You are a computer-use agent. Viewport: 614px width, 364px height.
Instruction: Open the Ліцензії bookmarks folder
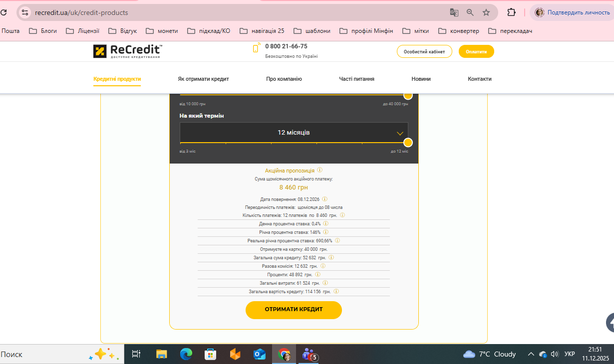(x=82, y=31)
